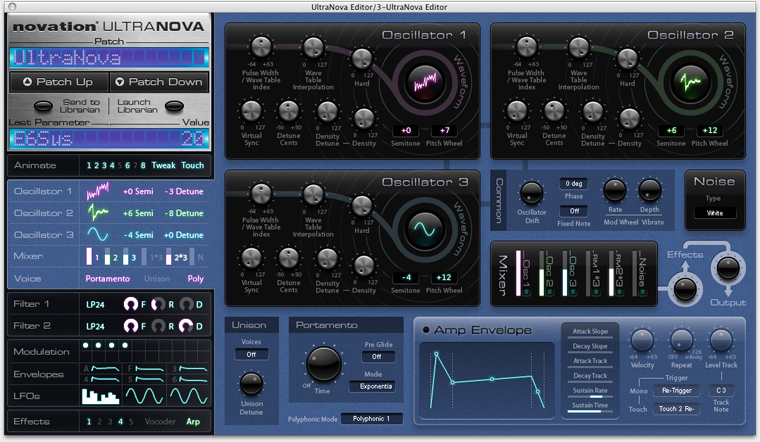Viewport: 760px width, 442px height.
Task: Select the Oscillator 1 section row
Action: (109, 191)
